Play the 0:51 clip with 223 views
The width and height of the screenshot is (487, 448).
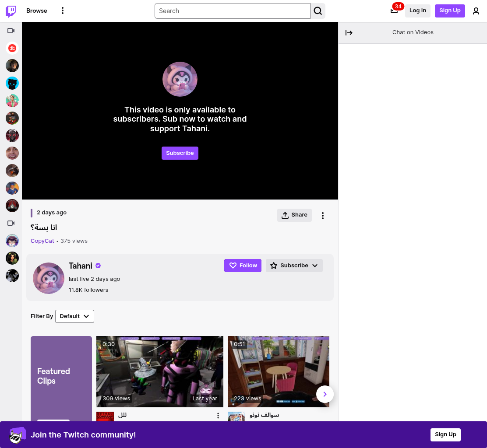pyautogui.click(x=278, y=372)
